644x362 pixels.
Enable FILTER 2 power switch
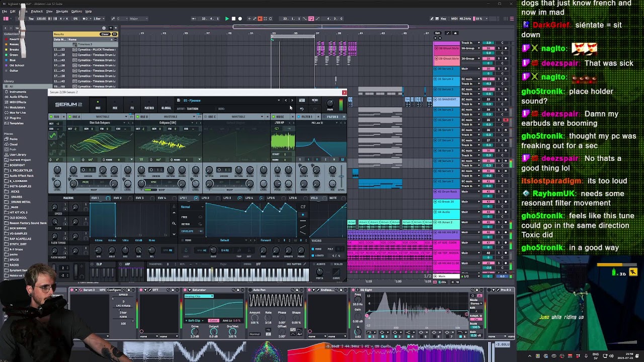(x=325, y=117)
